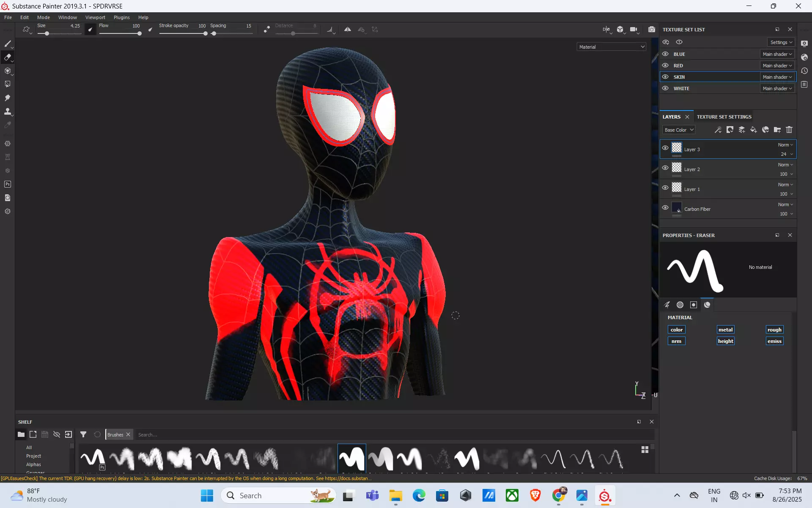Screen dimensions: 812x508
Task: Open the Material properties tab icon
Action: [x=707, y=305]
